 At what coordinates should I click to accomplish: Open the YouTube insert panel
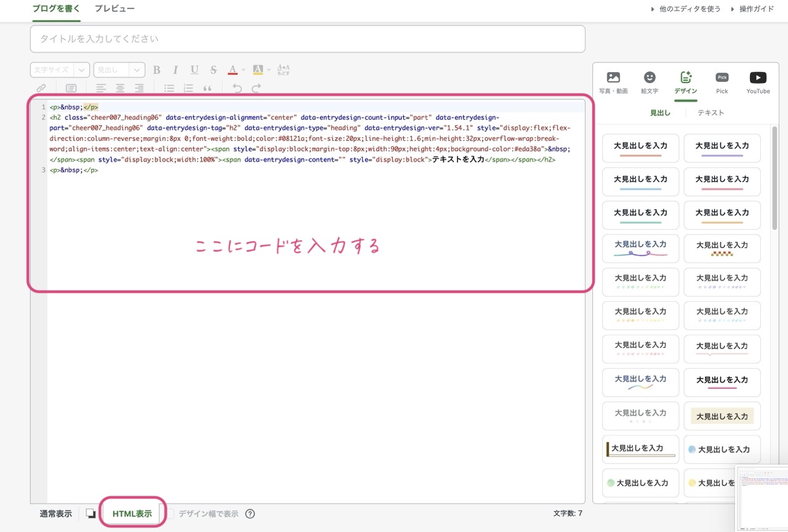pos(758,83)
